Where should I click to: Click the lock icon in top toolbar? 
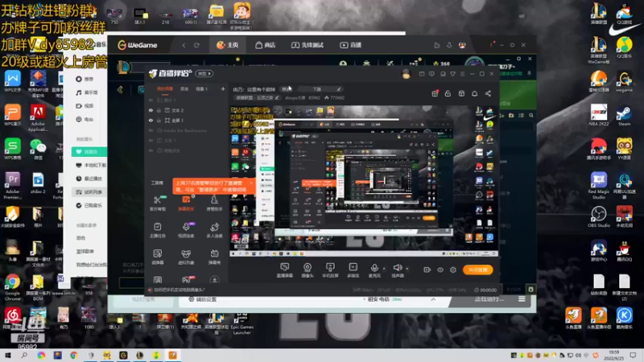pyautogui.click(x=448, y=93)
